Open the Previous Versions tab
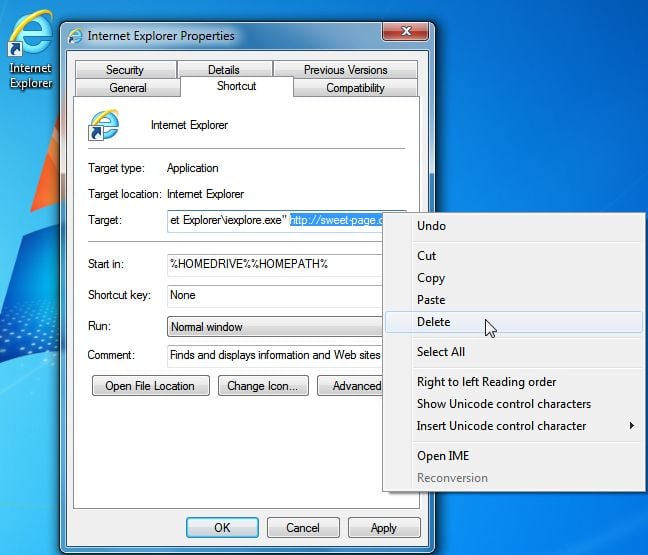 (345, 69)
